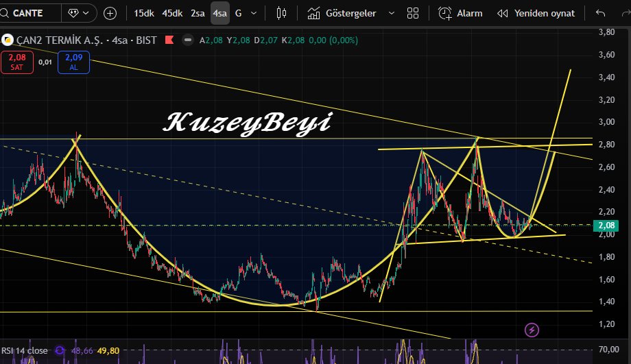Click the 2,08 SAT sell button
This screenshot has width=631, height=364.
coord(17,62)
